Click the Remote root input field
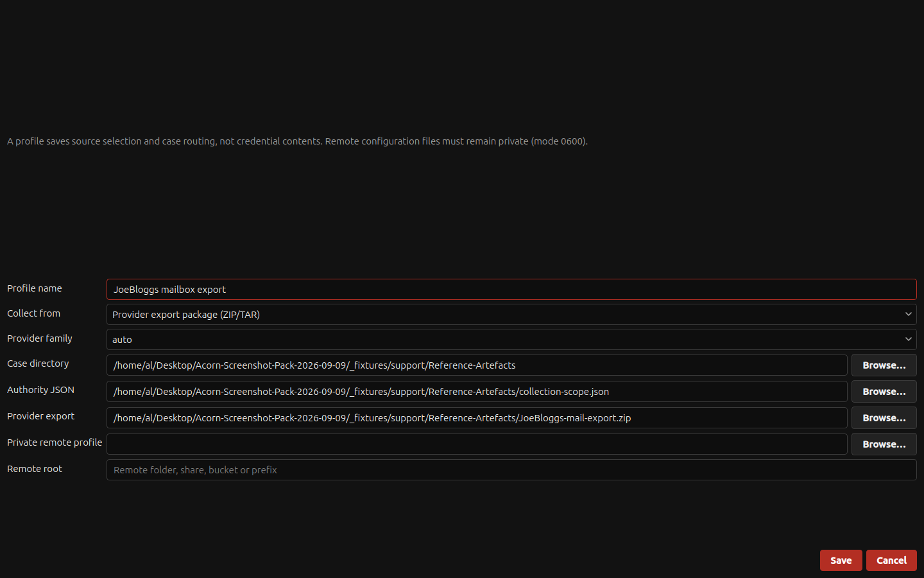The height and width of the screenshot is (578, 924). [x=511, y=470]
